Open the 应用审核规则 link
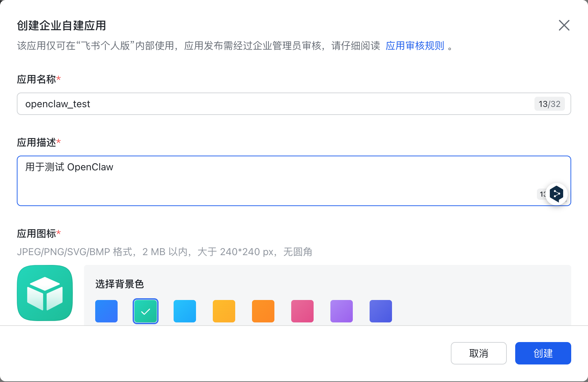The width and height of the screenshot is (588, 382). click(415, 46)
